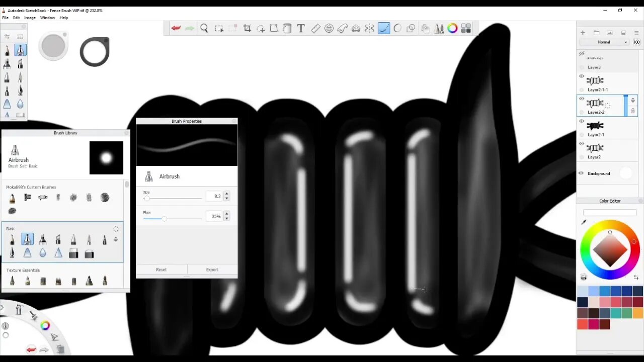Select the rectangular Selection tool
This screenshot has height=362, width=644.
[x=219, y=29]
